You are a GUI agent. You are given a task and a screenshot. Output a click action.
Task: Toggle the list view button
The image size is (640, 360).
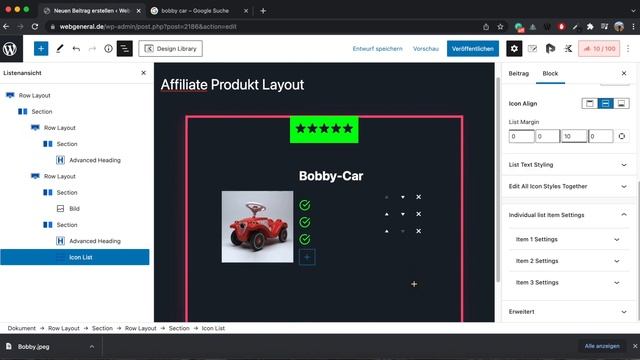(x=124, y=49)
